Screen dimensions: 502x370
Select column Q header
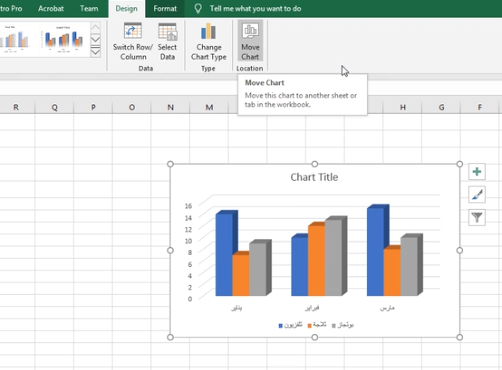54,107
